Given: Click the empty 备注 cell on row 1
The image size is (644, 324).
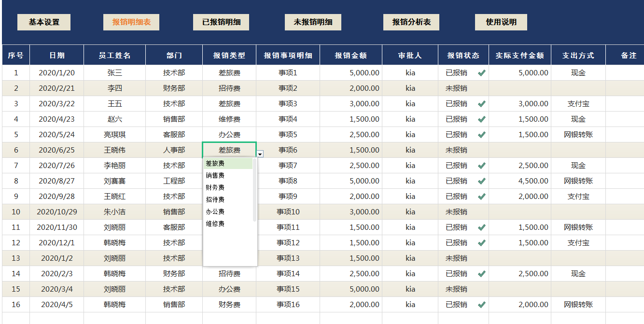Looking at the screenshot, I should [625, 72].
